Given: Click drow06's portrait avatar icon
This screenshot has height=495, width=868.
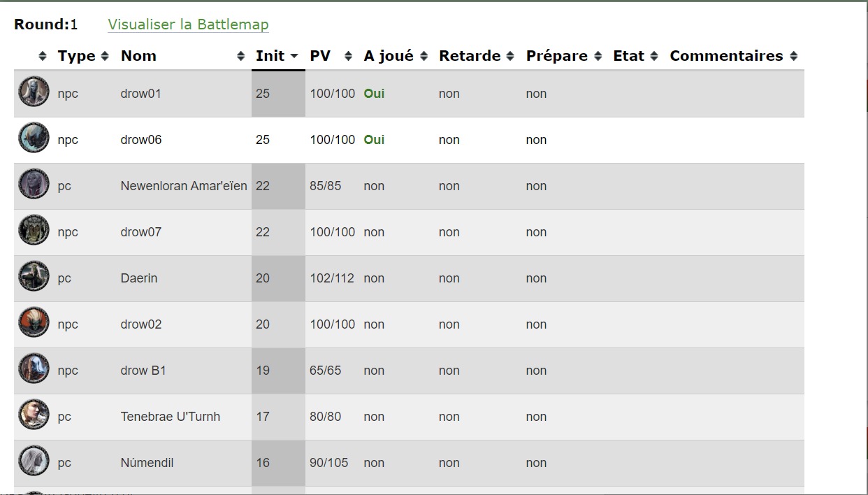Looking at the screenshot, I should click(x=34, y=138).
